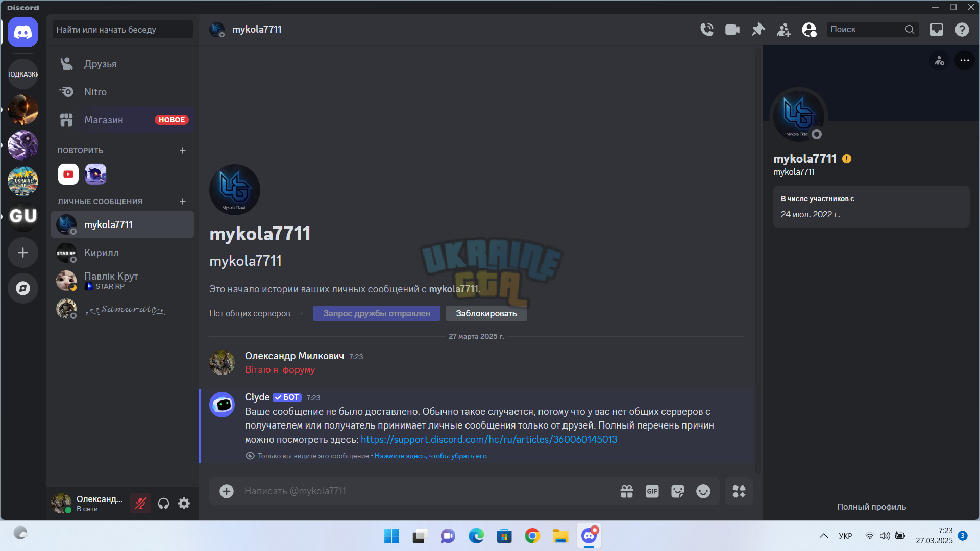Click Clyde bot avatar
This screenshot has width=980, height=551.
[222, 405]
